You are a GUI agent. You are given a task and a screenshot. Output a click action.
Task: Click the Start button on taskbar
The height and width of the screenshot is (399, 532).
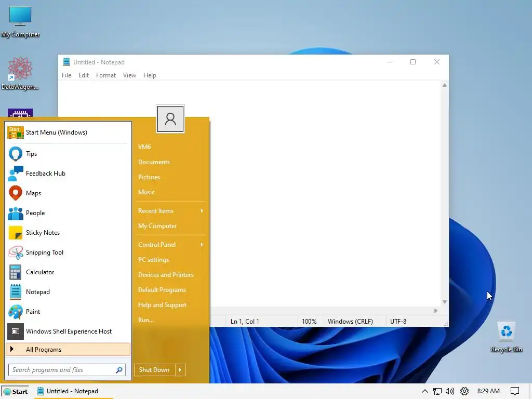coord(15,391)
